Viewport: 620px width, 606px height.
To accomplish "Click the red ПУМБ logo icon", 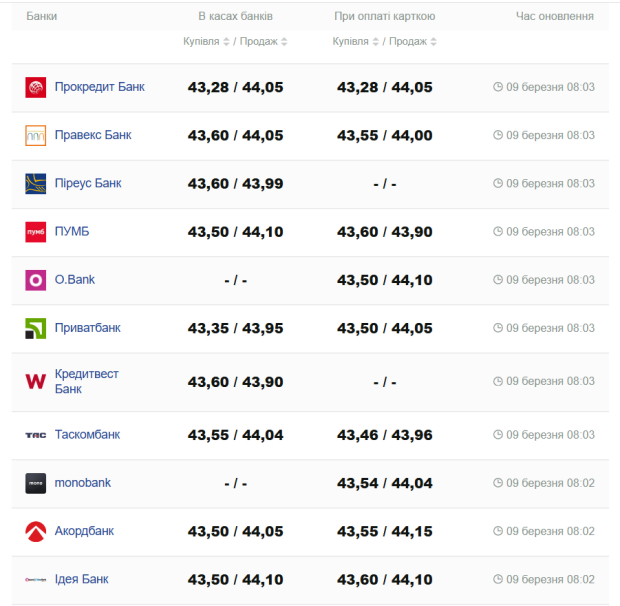I will 36,232.
